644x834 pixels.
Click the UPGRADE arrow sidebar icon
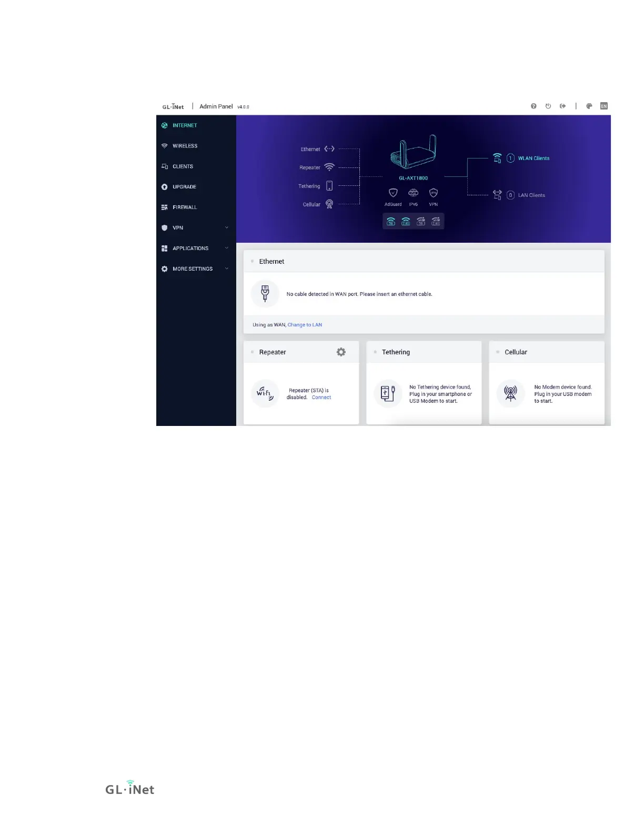[x=165, y=187]
